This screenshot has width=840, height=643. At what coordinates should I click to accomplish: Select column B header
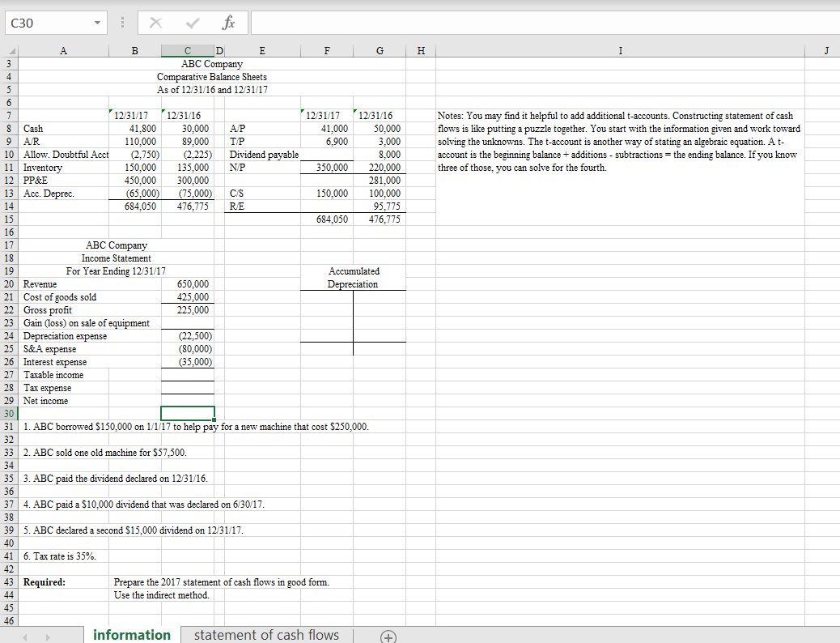[135, 51]
